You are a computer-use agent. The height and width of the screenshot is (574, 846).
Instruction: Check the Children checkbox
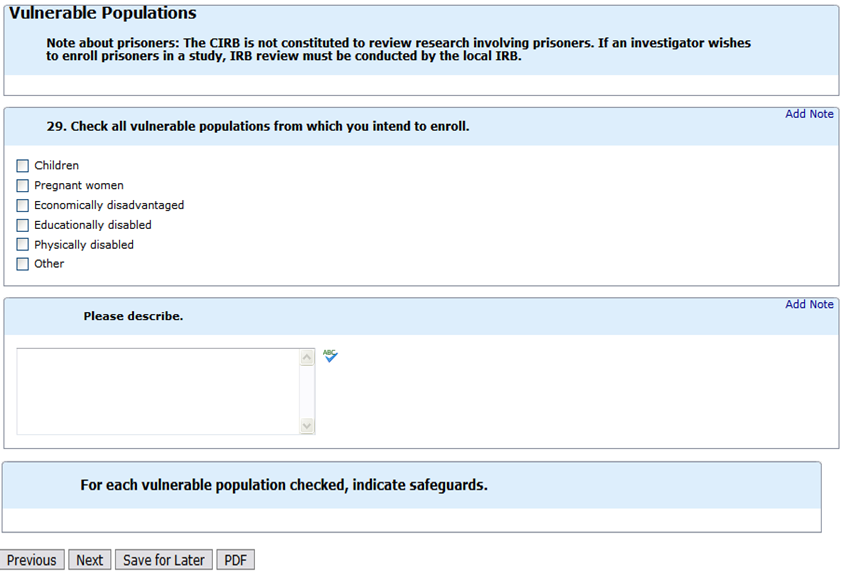coord(23,166)
